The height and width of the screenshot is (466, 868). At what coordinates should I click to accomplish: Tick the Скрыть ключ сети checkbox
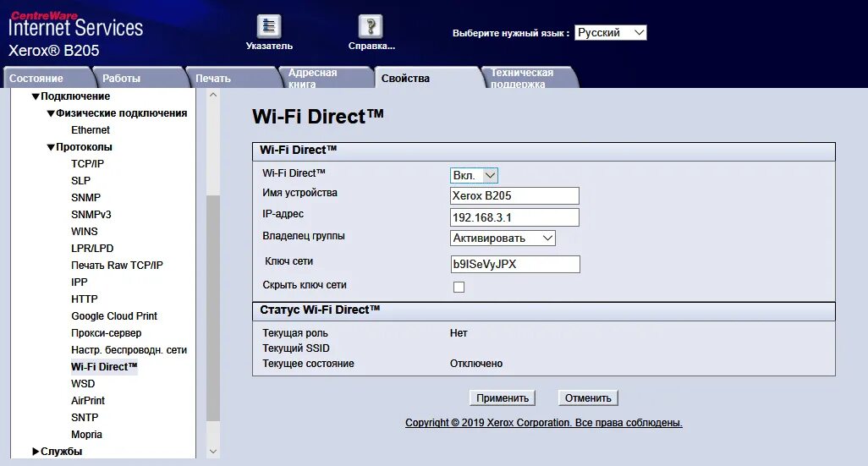[459, 287]
